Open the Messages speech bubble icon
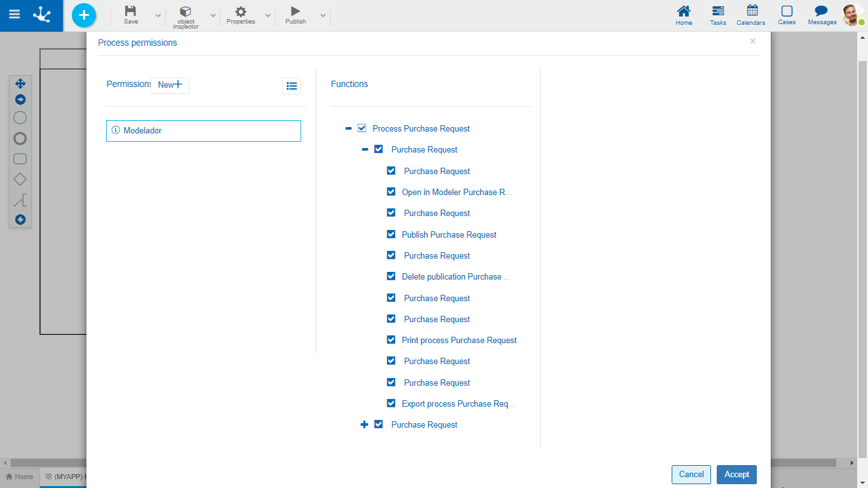The image size is (868, 488). click(822, 15)
